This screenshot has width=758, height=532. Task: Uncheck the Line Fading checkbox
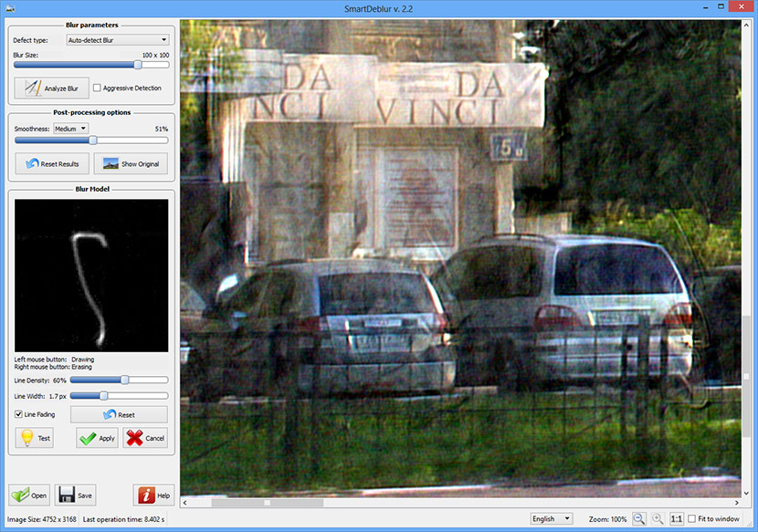coord(18,414)
